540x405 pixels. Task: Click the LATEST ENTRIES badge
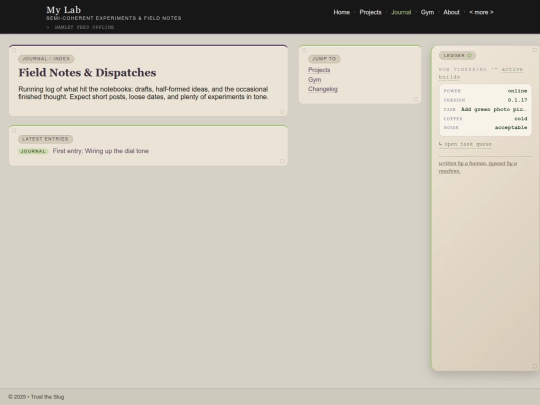coord(45,139)
